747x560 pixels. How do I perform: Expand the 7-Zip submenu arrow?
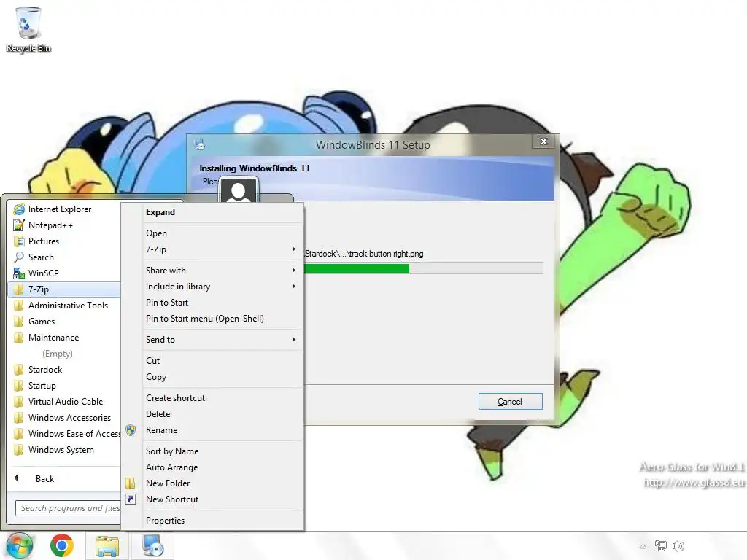[293, 249]
